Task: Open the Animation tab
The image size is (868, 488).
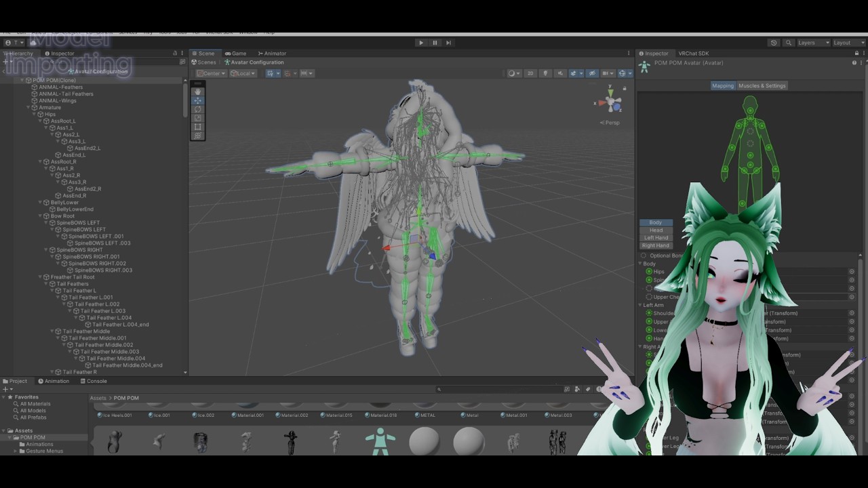Action: [x=53, y=381]
